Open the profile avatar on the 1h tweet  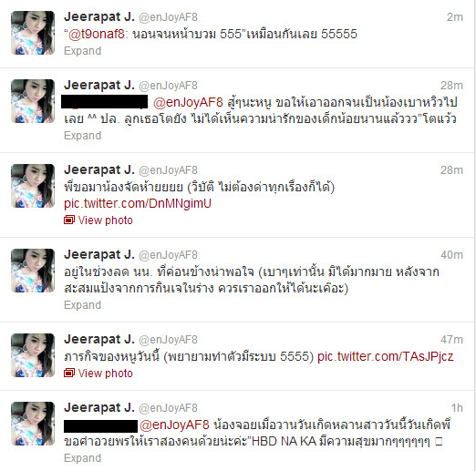33,424
